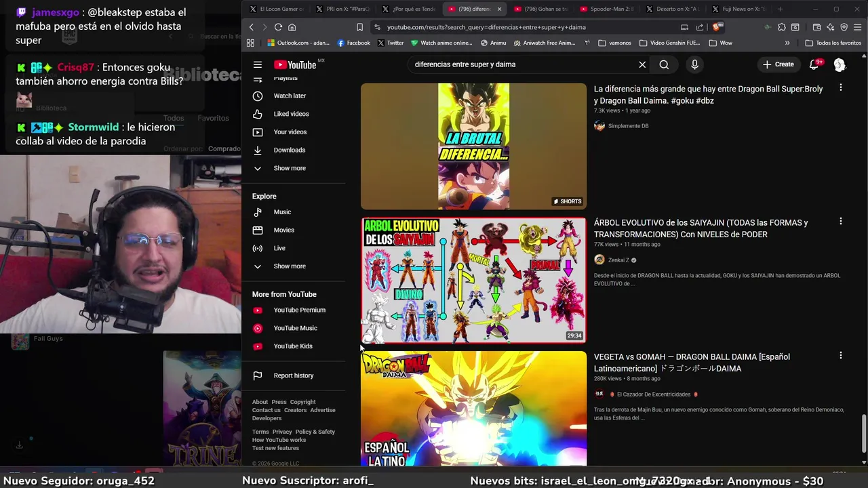
Task: Open the Outlook.com bookmark
Action: pyautogui.click(x=298, y=43)
